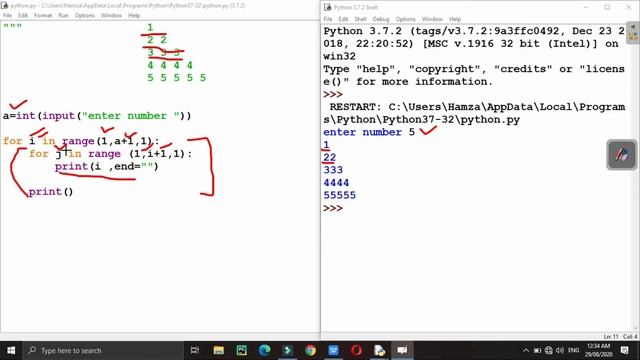
Task: Click Python icon in editor title bar
Action: click(x=5, y=6)
